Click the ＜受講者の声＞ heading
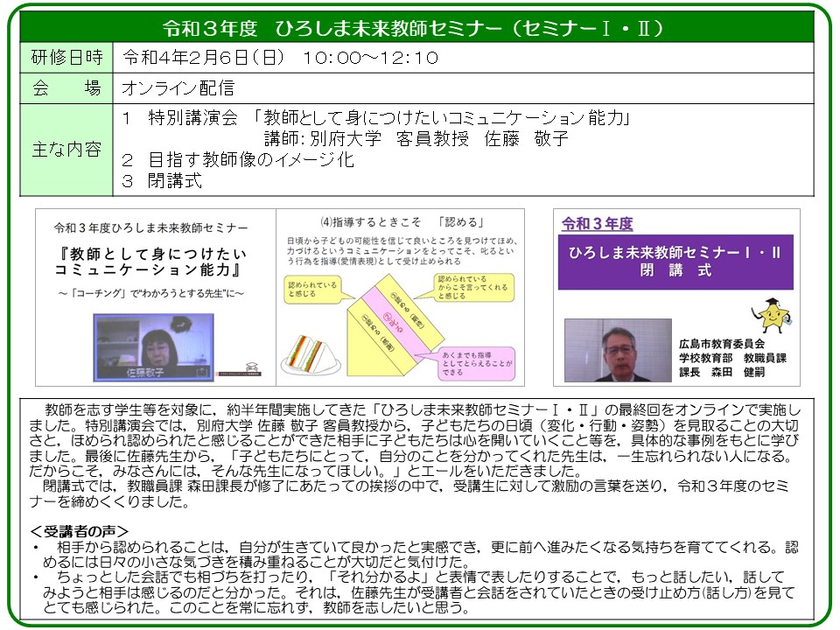This screenshot has width=840, height=630. (80, 530)
